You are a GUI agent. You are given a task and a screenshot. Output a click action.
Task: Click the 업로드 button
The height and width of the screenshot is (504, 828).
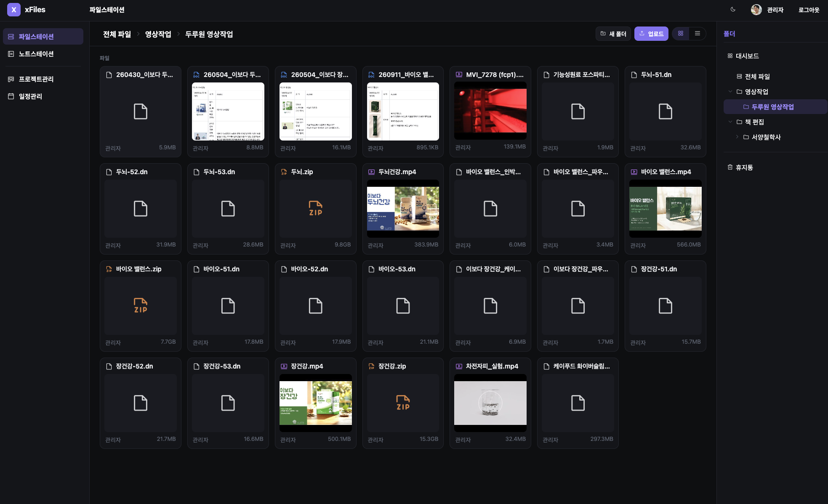point(651,34)
